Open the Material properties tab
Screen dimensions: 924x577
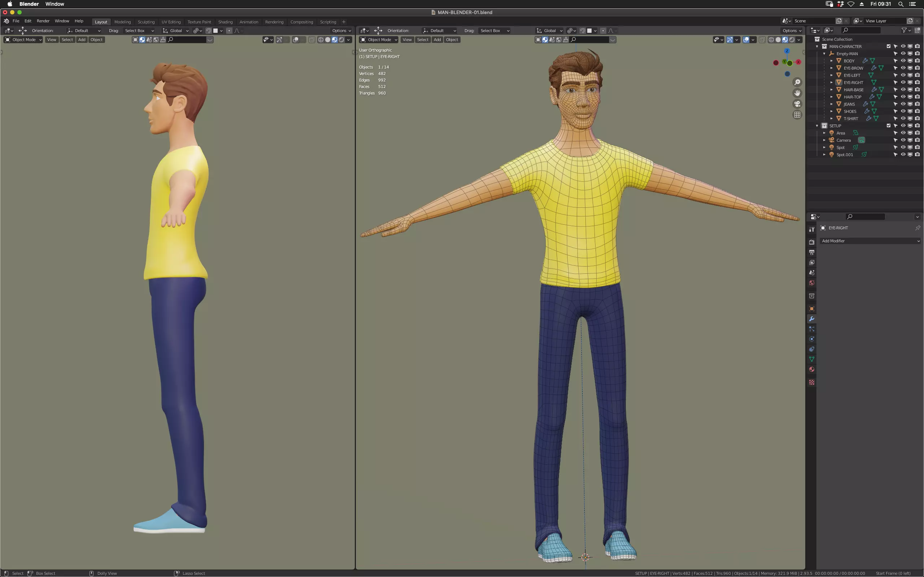tap(812, 369)
